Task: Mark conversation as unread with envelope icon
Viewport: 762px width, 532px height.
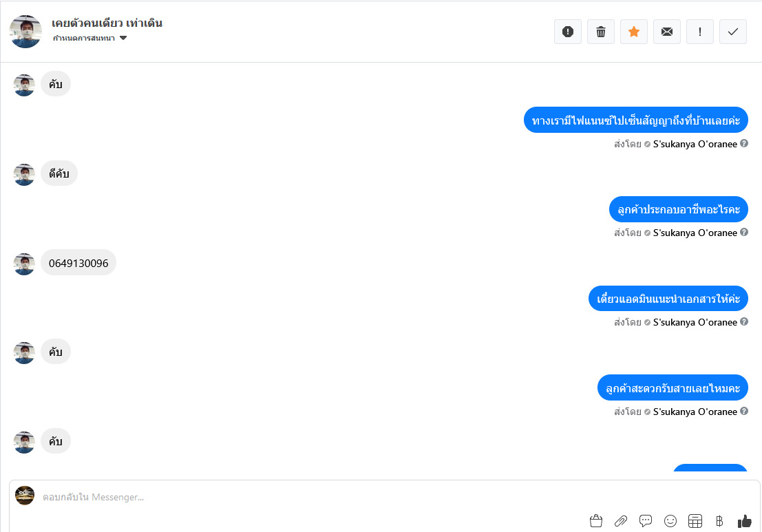Action: (667, 32)
